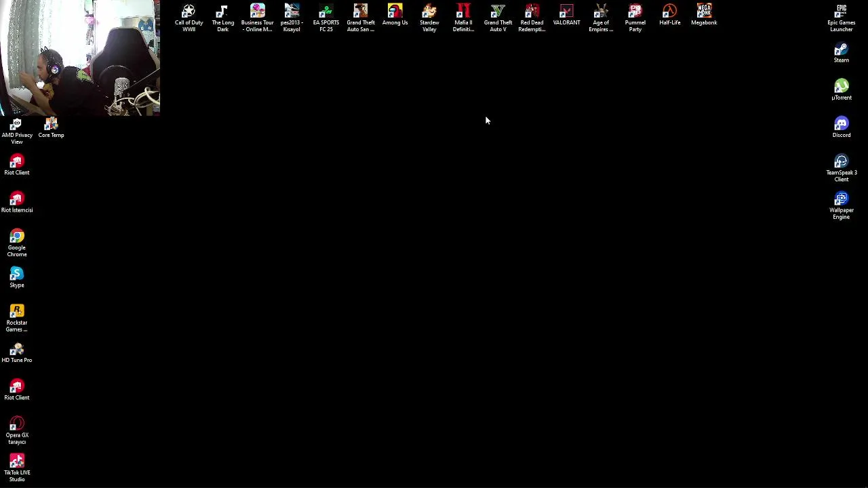Click the webcam overlay in the corner
The height and width of the screenshot is (488, 868).
pyautogui.click(x=80, y=58)
